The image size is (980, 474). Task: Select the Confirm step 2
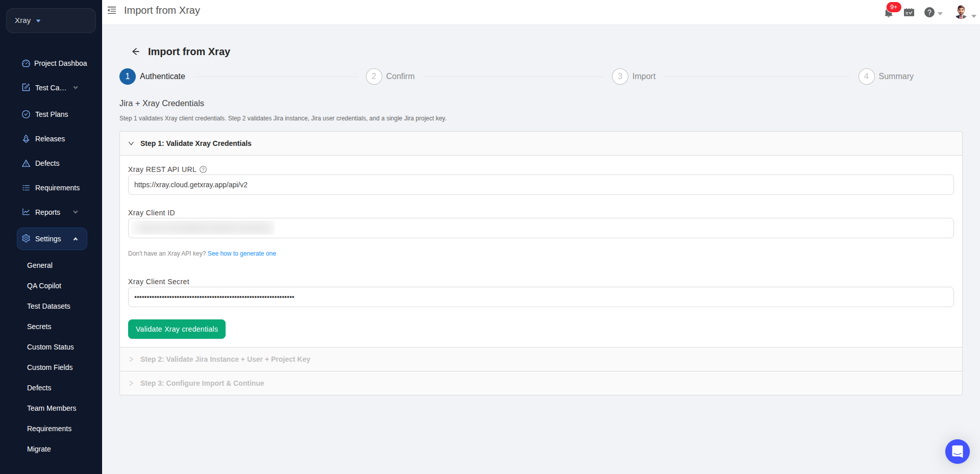[390, 77]
